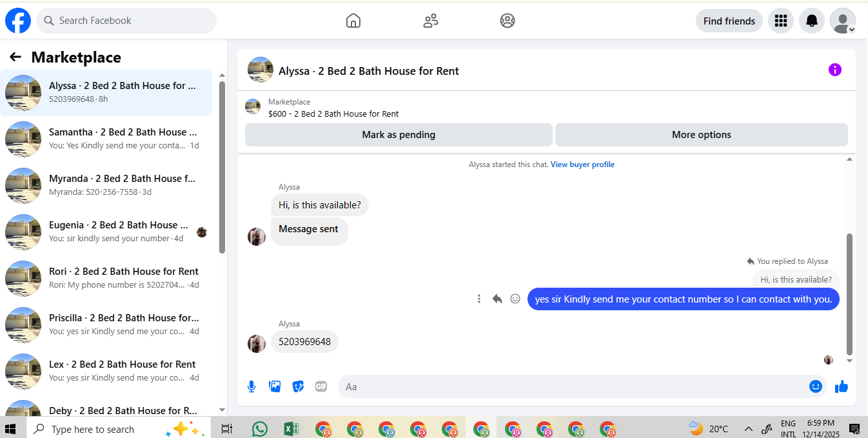Open the notifications bell
The image size is (868, 438).
(x=812, y=21)
